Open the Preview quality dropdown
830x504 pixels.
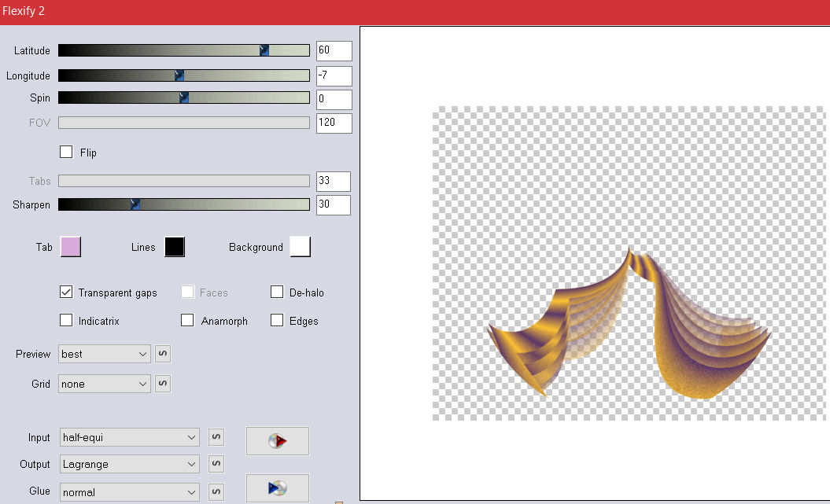click(104, 354)
